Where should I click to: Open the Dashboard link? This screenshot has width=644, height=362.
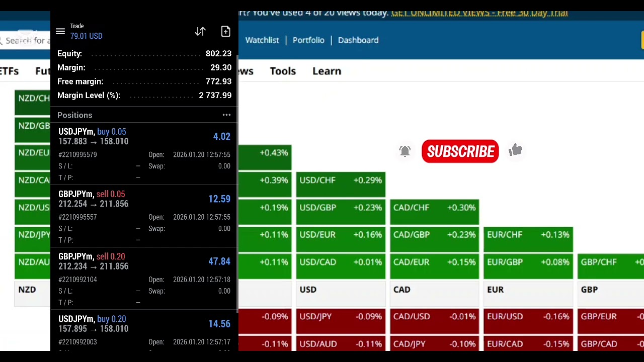pyautogui.click(x=358, y=40)
